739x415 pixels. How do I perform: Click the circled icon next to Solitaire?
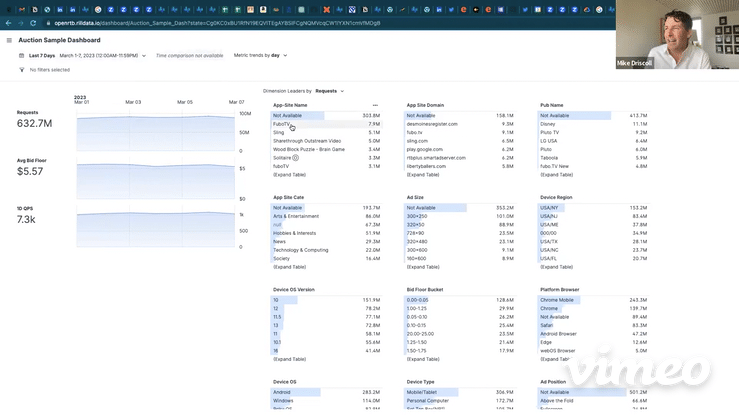296,158
